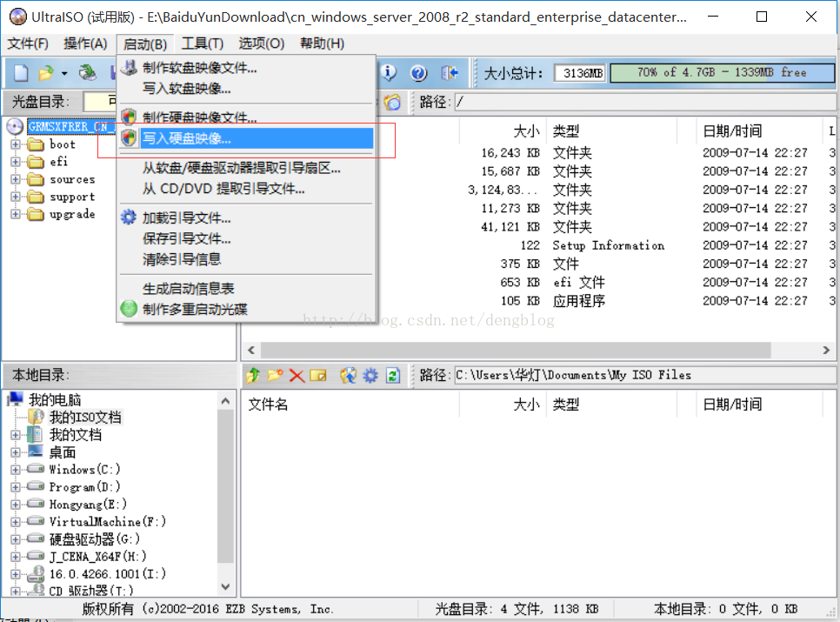Expand the sources folder node
The image size is (840, 622).
15,179
